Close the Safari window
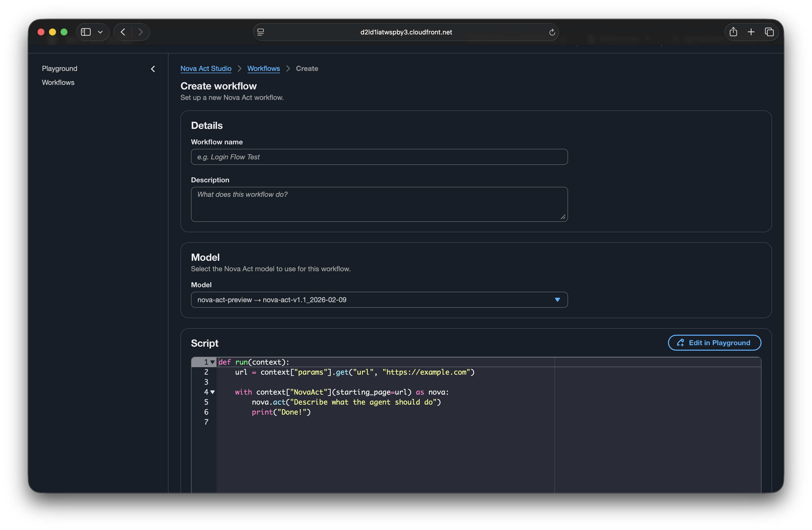The height and width of the screenshot is (530, 812). [41, 32]
